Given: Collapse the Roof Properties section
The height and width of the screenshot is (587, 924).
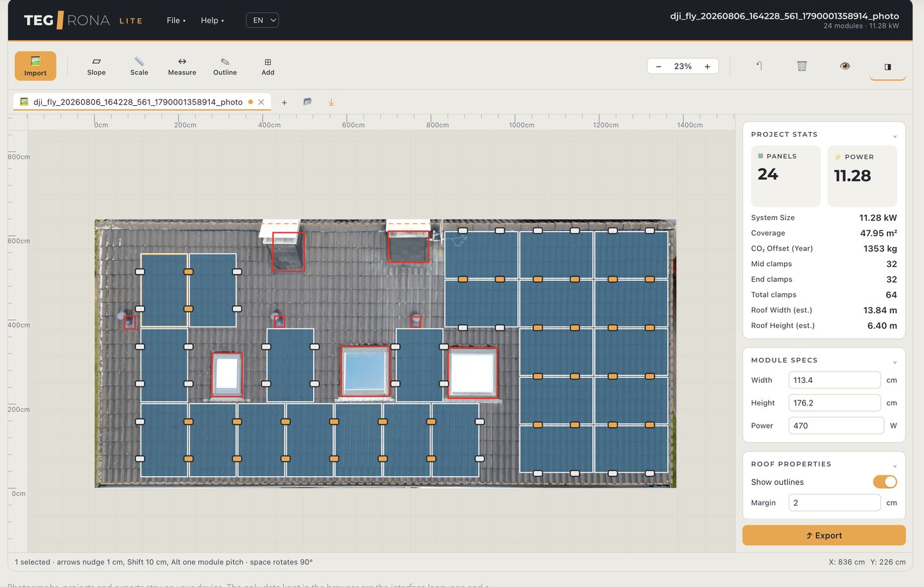Looking at the screenshot, I should [894, 466].
